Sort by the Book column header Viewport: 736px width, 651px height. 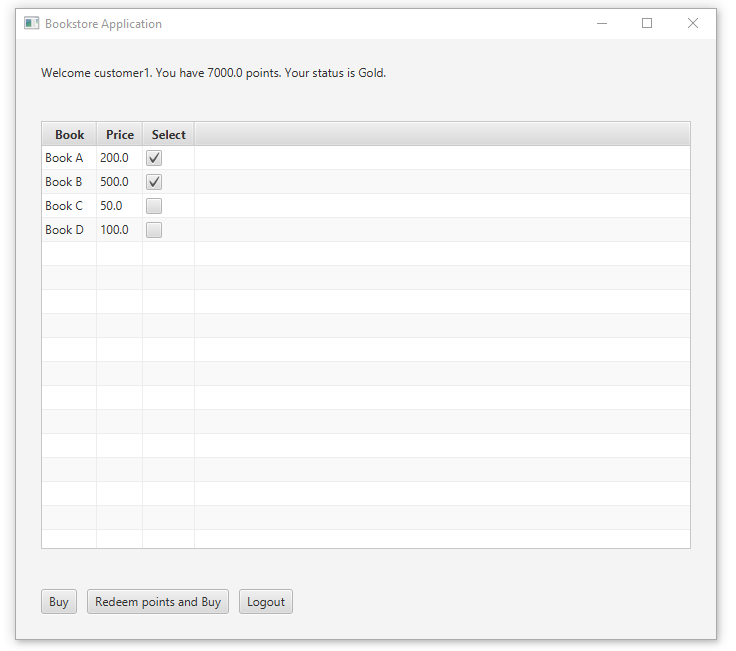[69, 135]
